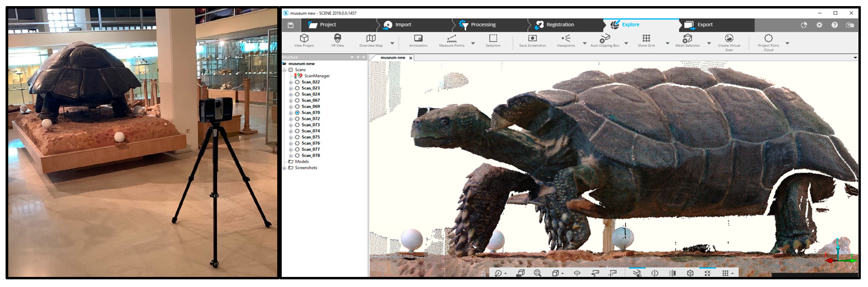Select the Measure Points tool
Viewport: 868px width, 287px height.
coord(451,38)
